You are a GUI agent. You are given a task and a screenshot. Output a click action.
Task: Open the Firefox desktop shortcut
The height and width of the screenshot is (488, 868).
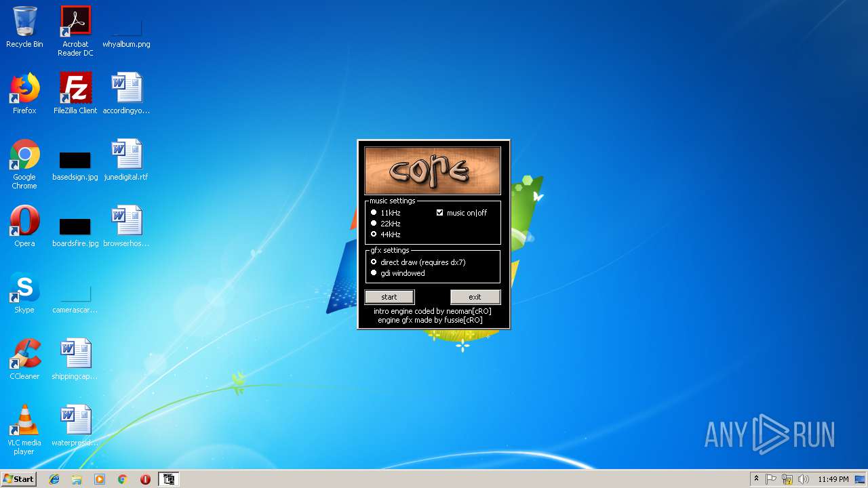point(24,94)
